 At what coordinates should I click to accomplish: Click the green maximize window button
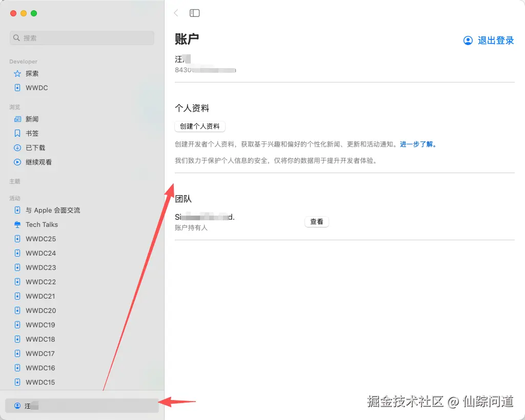[34, 13]
